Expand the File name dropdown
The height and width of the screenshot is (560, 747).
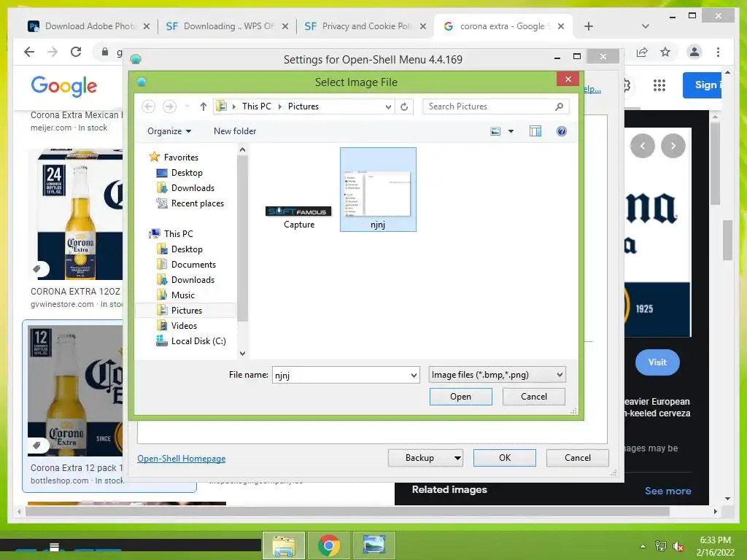(x=414, y=376)
